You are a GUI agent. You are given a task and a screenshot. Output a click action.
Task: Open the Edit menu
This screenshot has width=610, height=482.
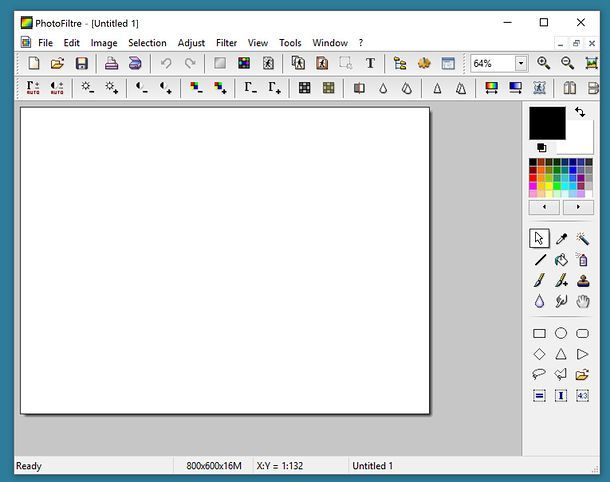(x=72, y=43)
